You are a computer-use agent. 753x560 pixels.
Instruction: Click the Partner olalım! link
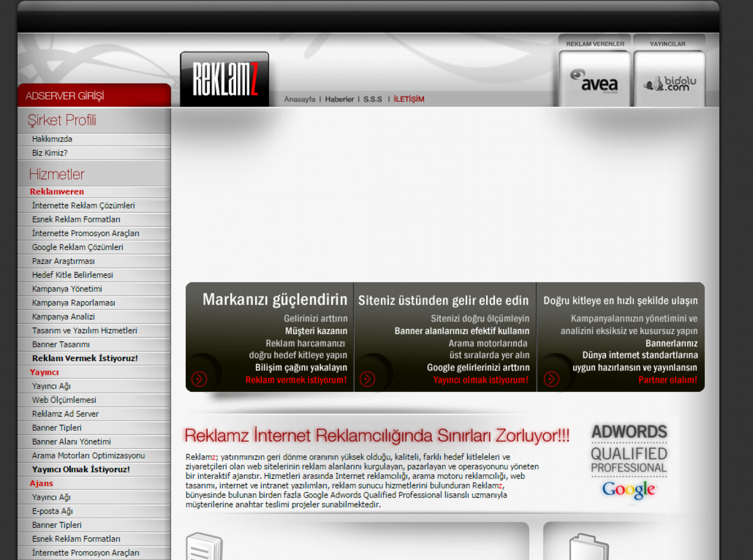coord(668,380)
